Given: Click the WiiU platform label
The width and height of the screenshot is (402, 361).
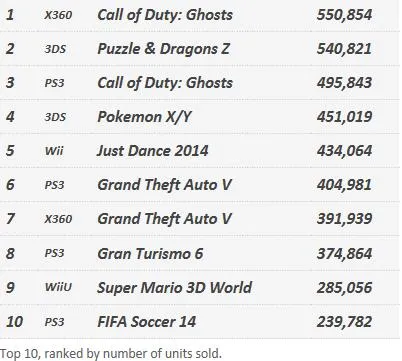Looking at the screenshot, I should pos(58,287).
